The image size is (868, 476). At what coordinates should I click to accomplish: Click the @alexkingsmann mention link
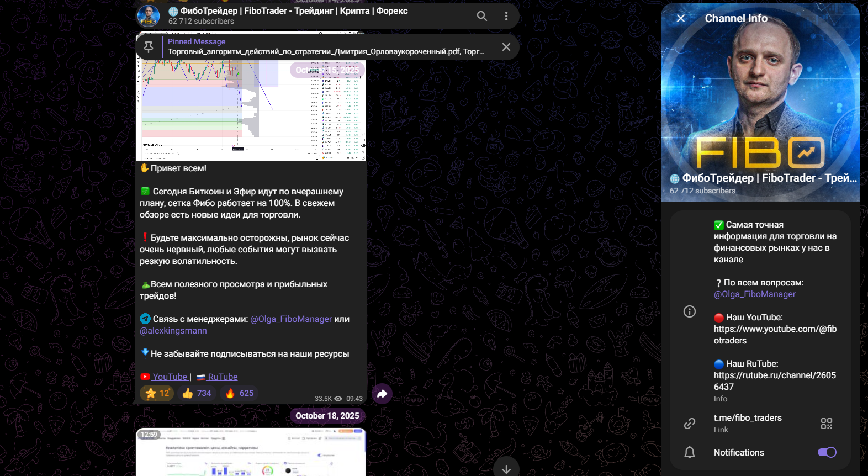point(173,331)
